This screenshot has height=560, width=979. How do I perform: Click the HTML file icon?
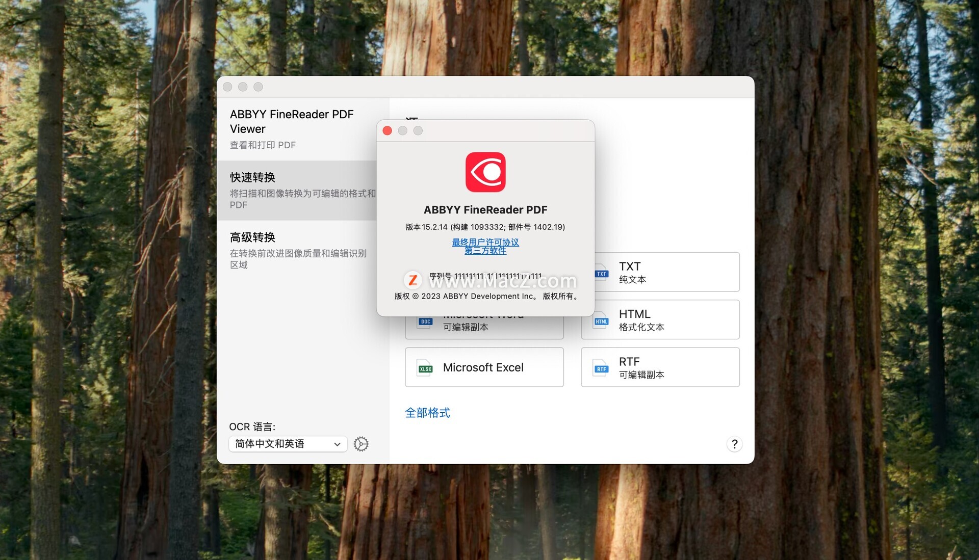tap(601, 321)
